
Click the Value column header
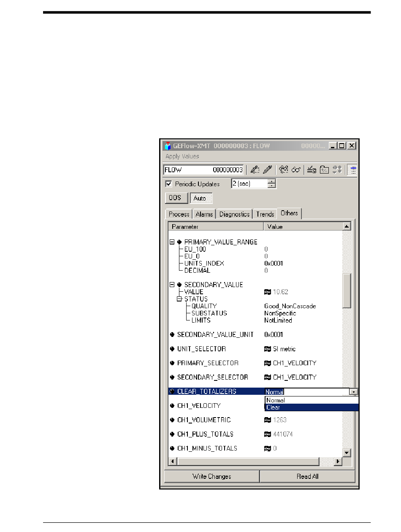303,227
